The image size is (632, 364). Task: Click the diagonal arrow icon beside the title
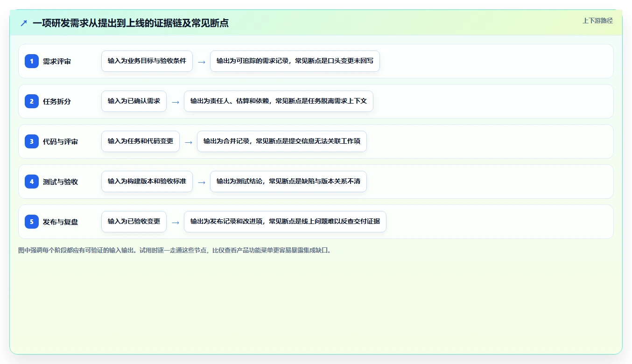point(24,23)
